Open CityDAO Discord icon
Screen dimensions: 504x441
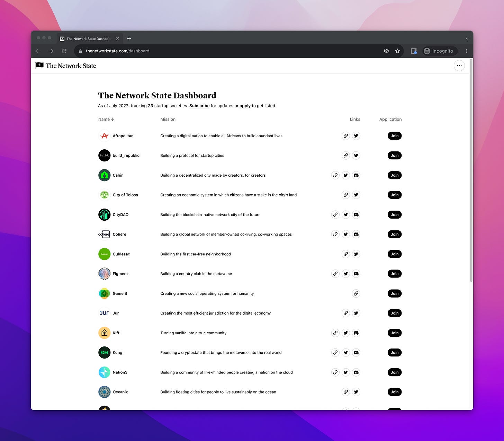pyautogui.click(x=356, y=215)
